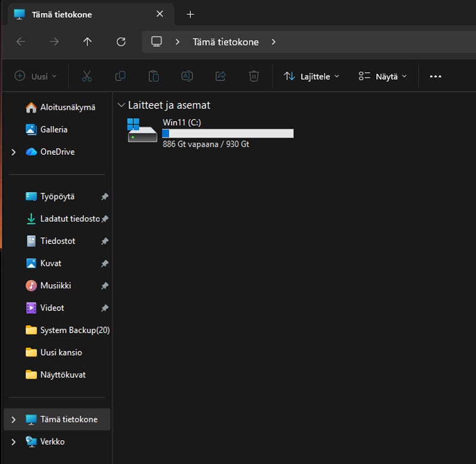Expand the OneDrive tree node
This screenshot has width=476, height=464.
pyautogui.click(x=14, y=152)
